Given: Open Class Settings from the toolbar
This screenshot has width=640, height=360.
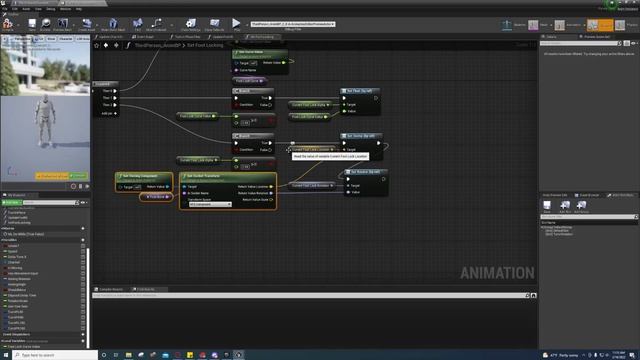Looking at the screenshot, I should pyautogui.click(x=191, y=24).
